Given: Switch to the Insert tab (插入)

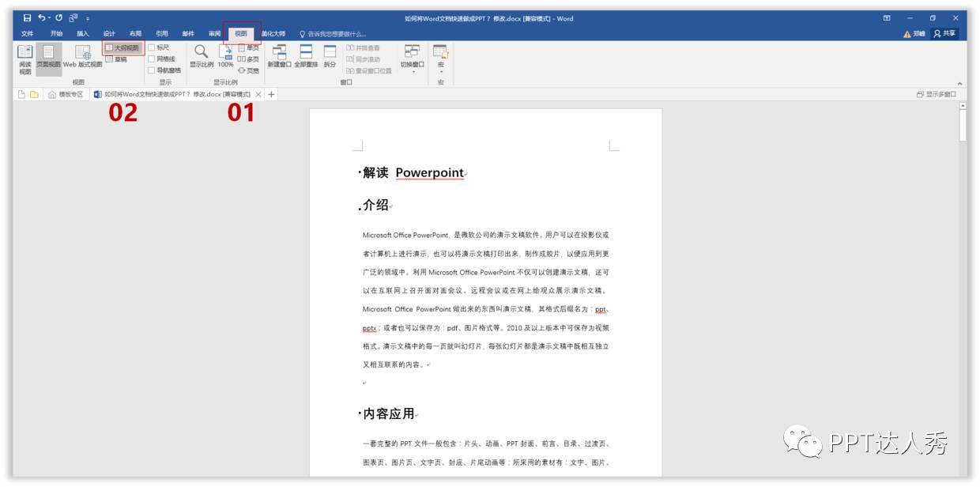Looking at the screenshot, I should tap(83, 34).
